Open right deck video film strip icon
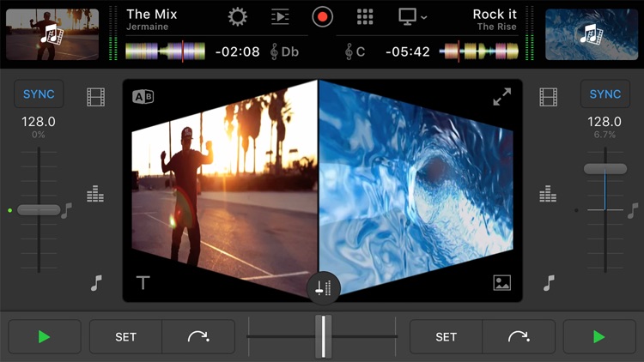 tap(549, 97)
